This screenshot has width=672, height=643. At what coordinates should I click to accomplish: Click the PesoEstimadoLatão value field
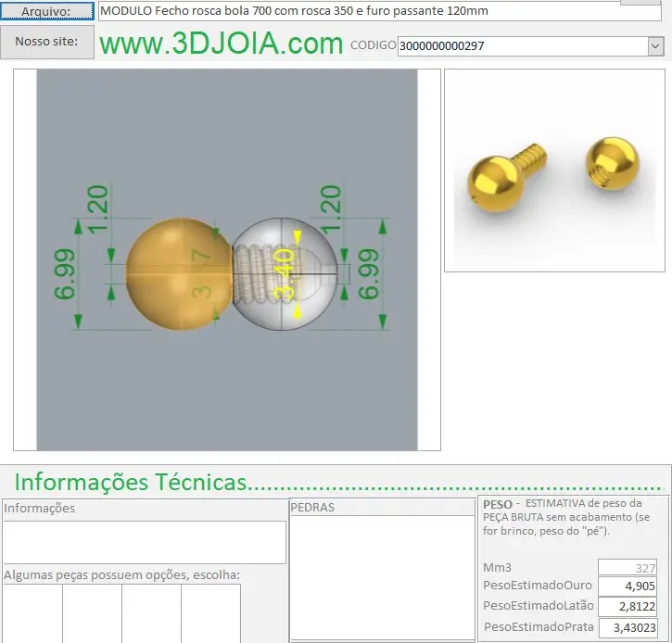pyautogui.click(x=628, y=607)
